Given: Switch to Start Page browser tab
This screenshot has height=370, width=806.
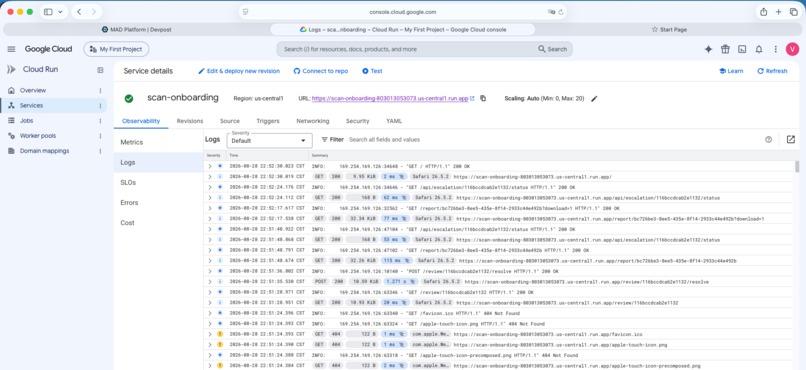Looking at the screenshot, I should pos(669,30).
